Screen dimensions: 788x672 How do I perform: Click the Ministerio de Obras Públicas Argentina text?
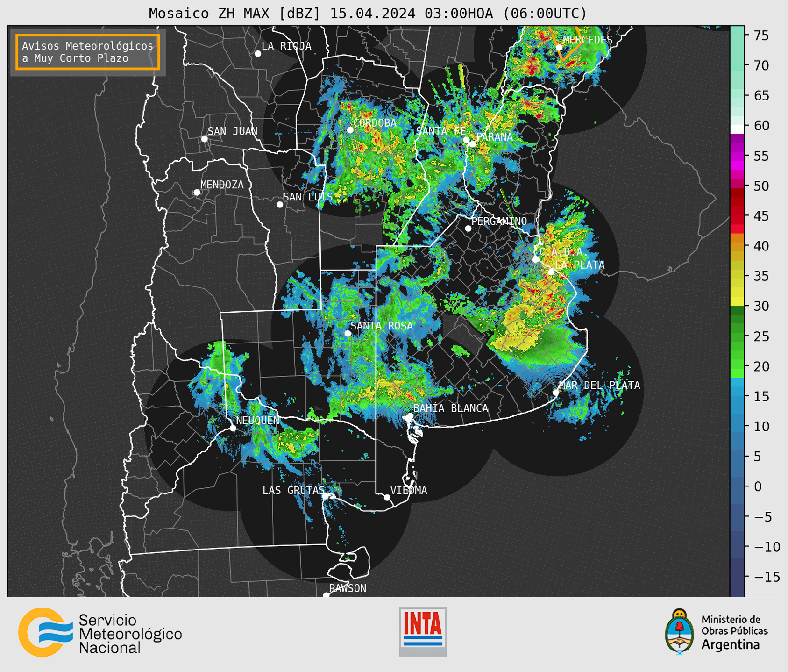pos(734,632)
